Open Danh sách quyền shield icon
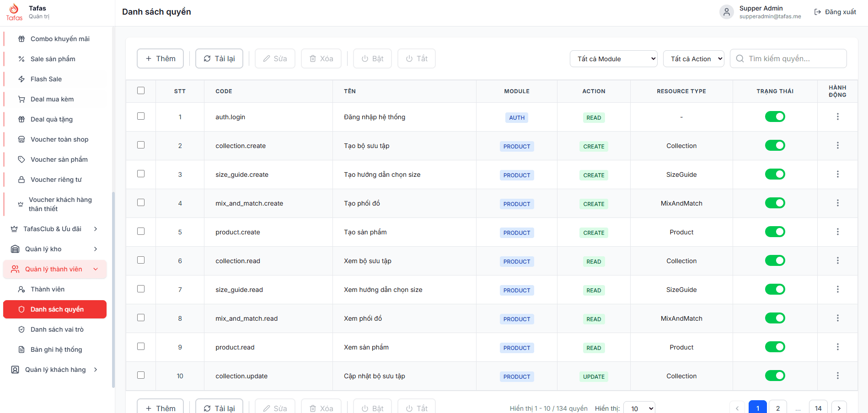Screen dimensions: 868x413 (x=21, y=309)
